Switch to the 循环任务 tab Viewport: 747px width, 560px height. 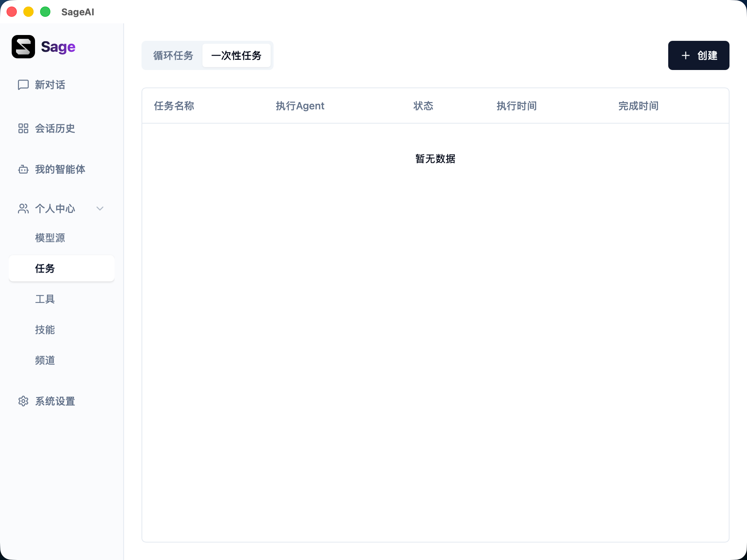click(x=173, y=55)
